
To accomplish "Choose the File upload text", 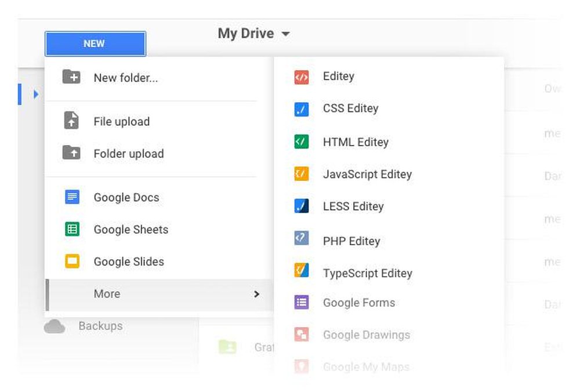I will [122, 121].
